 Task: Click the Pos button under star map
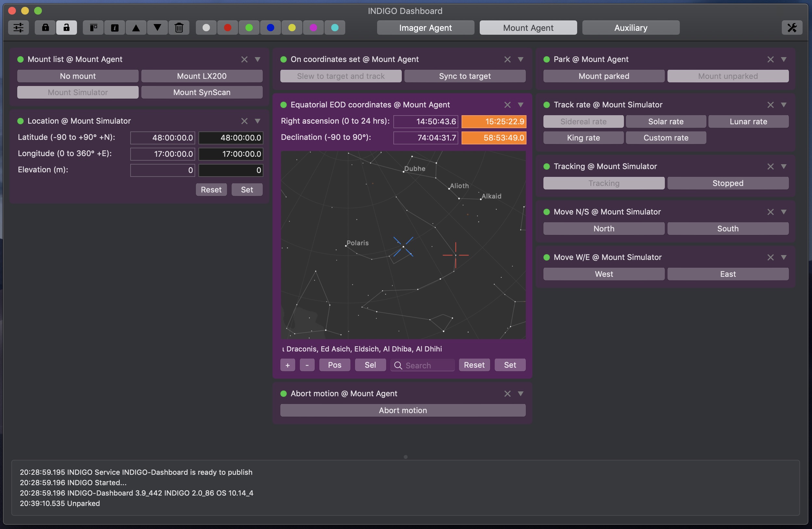click(x=335, y=365)
